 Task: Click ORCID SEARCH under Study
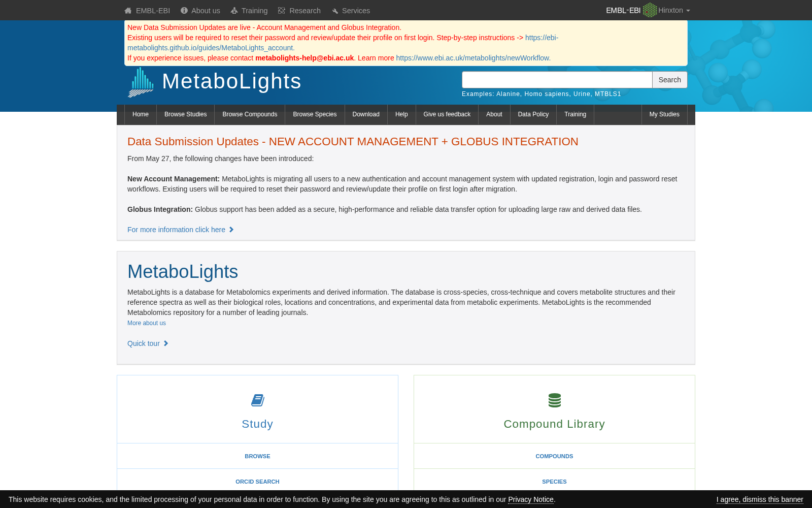tap(257, 482)
